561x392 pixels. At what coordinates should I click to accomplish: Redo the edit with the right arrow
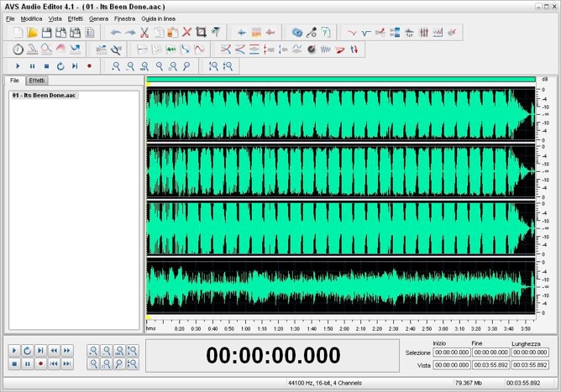(x=130, y=33)
